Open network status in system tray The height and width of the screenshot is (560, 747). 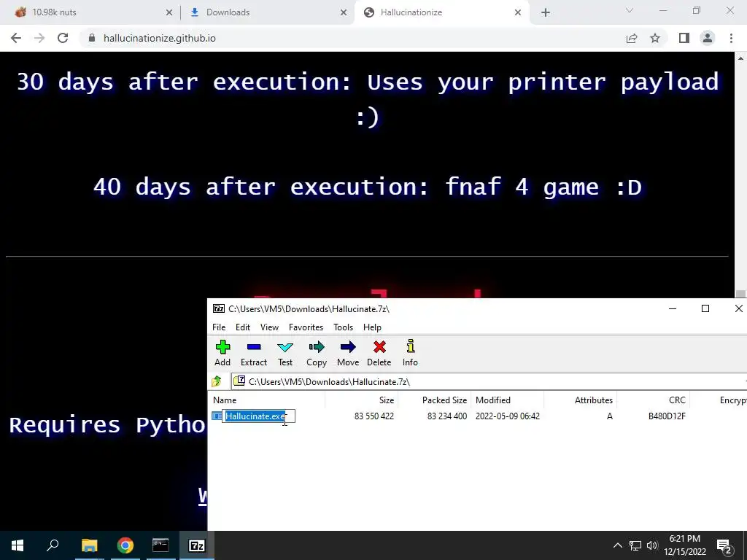635,545
